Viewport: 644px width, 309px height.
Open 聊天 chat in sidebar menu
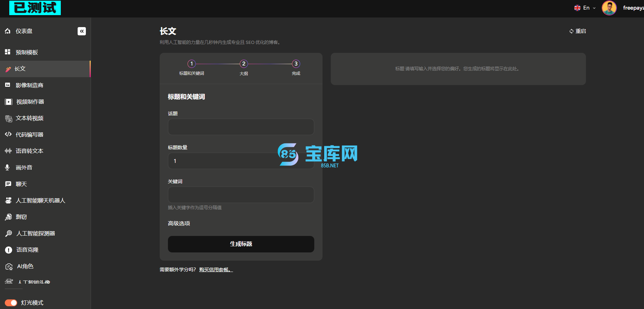click(x=21, y=184)
